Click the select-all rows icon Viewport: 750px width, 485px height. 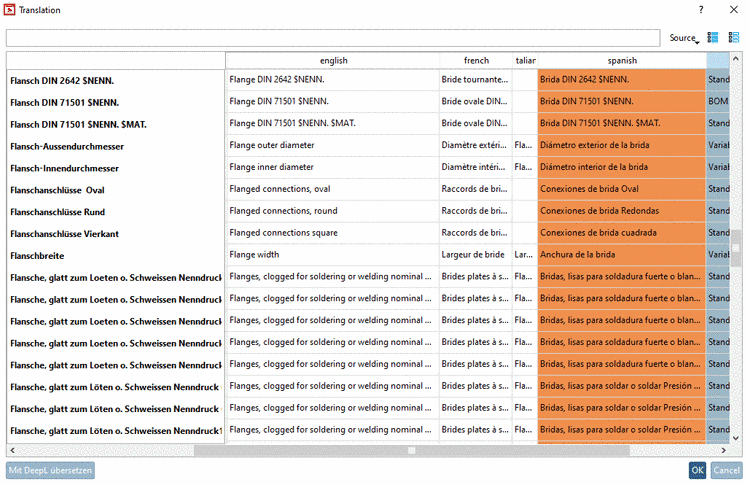click(714, 37)
